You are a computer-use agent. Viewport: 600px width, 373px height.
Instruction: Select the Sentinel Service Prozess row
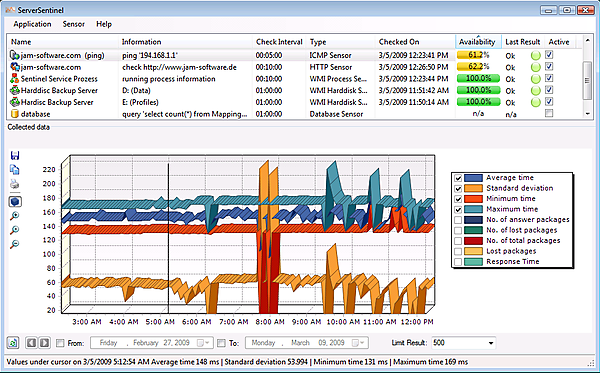pos(294,79)
